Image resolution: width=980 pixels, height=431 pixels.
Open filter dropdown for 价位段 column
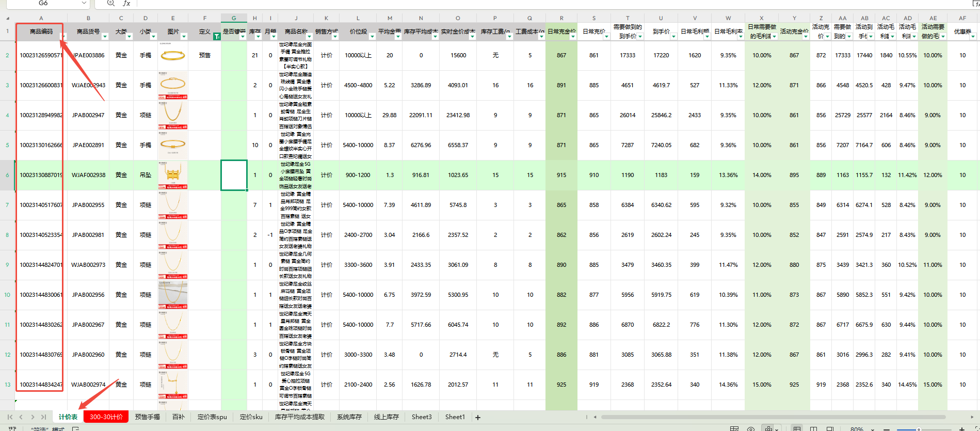(x=372, y=37)
